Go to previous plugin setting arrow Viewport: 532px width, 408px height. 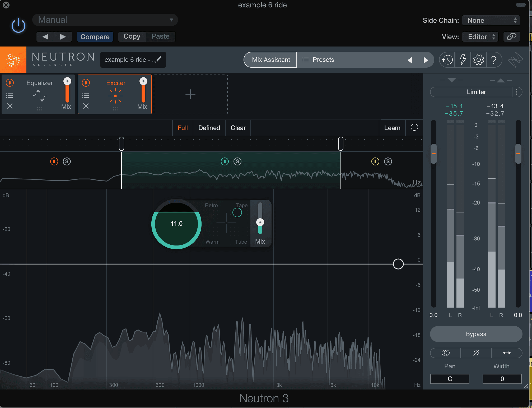pos(45,37)
